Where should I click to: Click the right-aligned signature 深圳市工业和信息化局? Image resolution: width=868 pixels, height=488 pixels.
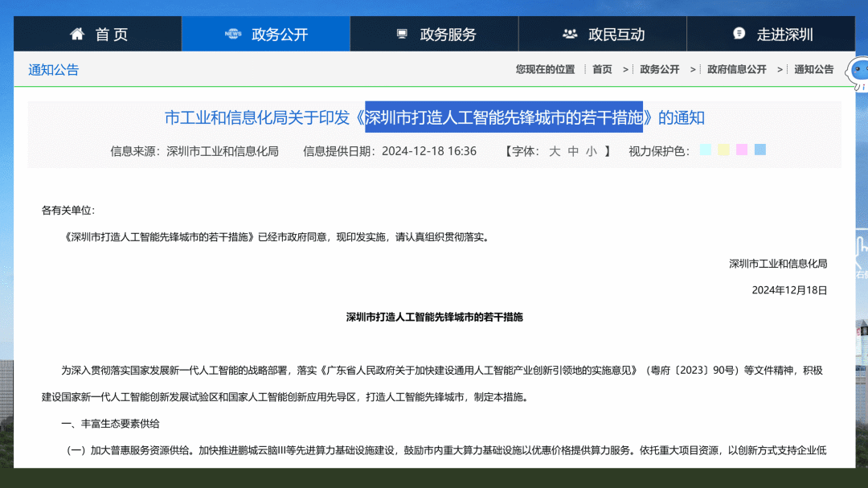[x=778, y=264]
